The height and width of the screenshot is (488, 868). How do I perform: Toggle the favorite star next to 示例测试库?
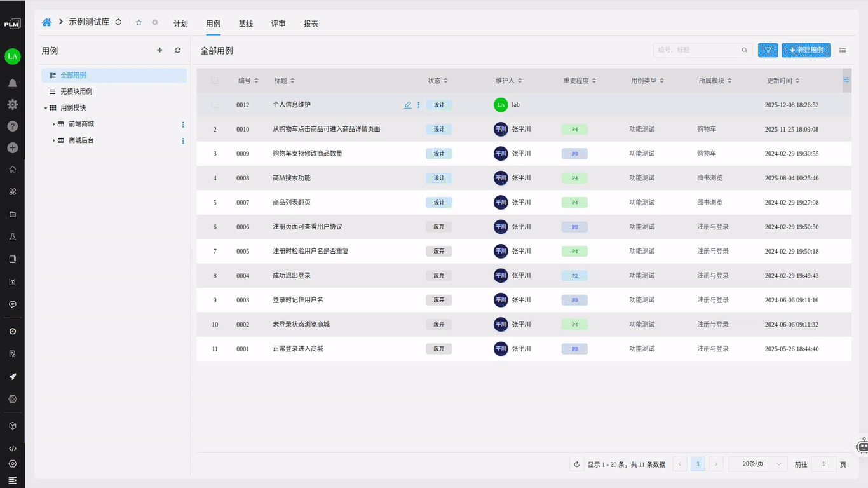(x=139, y=22)
